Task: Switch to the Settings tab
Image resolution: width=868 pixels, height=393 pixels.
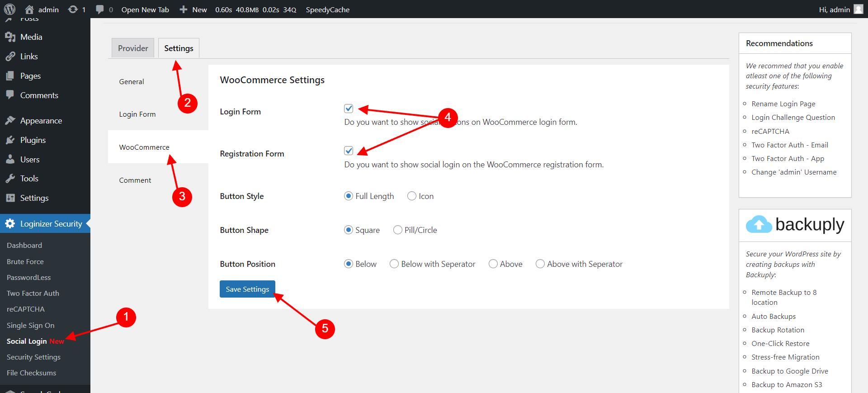Action: pos(179,48)
